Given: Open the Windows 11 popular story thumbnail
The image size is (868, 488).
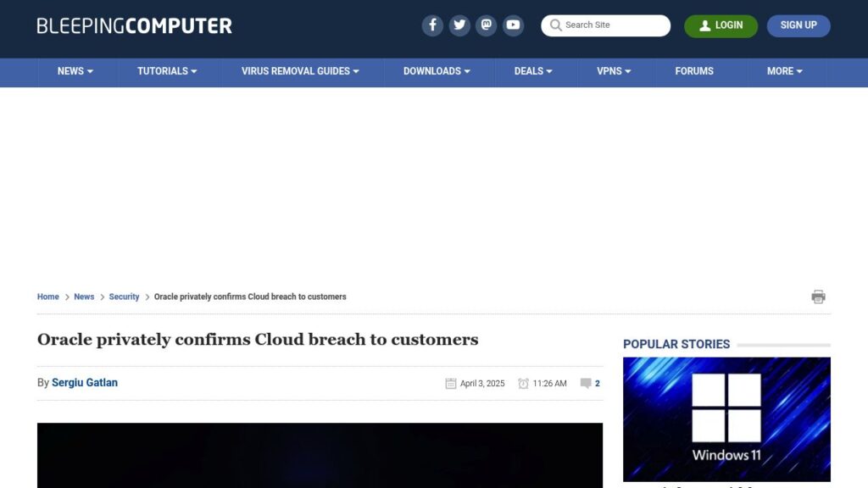Looking at the screenshot, I should [x=726, y=419].
